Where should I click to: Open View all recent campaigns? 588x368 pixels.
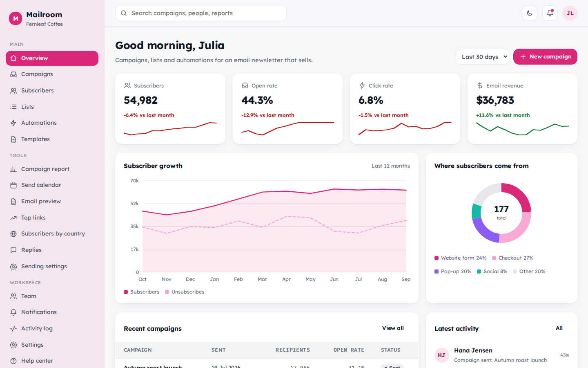[x=393, y=328]
